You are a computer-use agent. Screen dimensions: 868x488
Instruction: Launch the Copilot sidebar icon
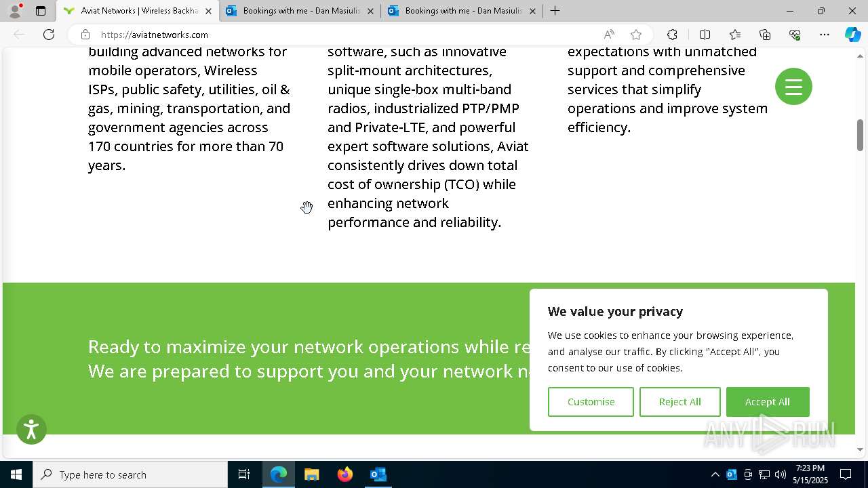pos(852,35)
